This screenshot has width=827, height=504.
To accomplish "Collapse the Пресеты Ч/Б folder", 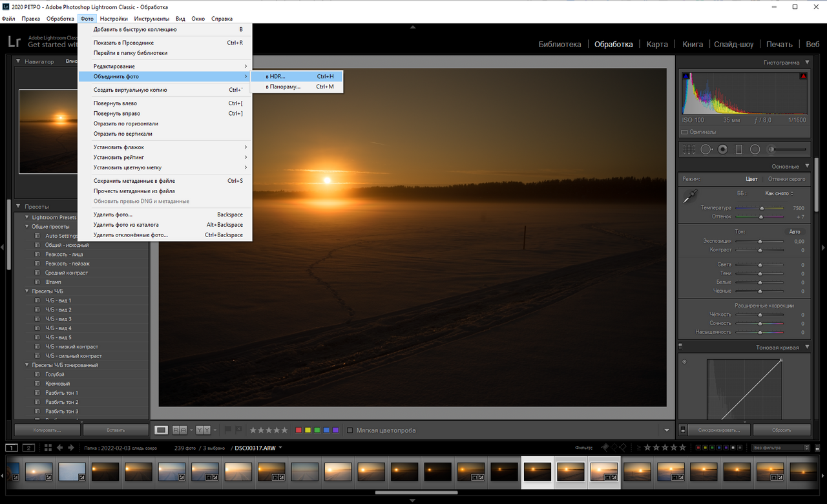I will [x=27, y=291].
